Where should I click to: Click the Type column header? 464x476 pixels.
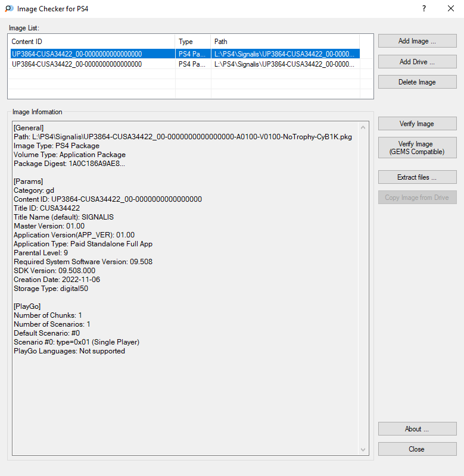click(193, 42)
